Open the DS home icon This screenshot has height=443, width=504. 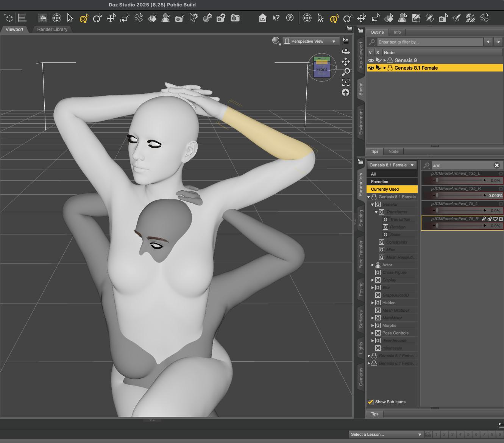(262, 18)
